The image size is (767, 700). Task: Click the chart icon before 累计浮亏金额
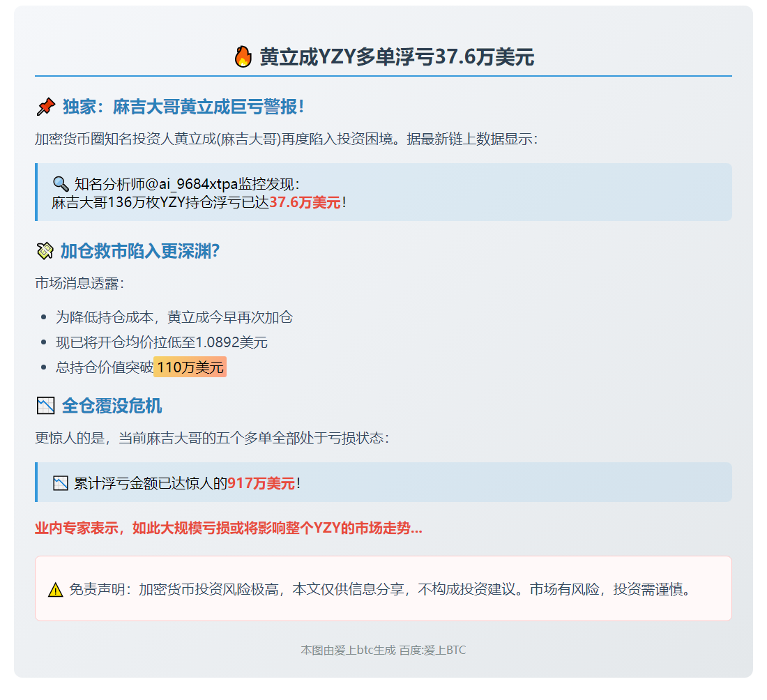(60, 483)
